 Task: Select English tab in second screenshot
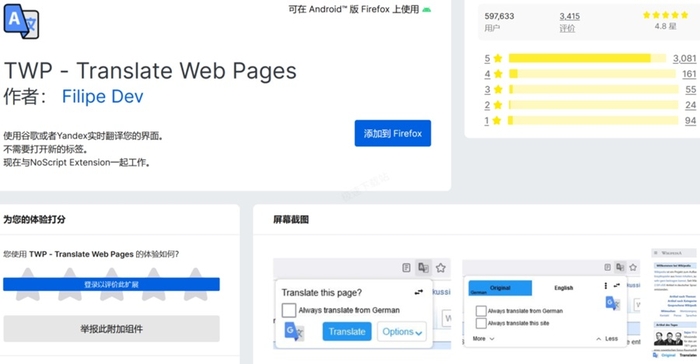(x=563, y=288)
